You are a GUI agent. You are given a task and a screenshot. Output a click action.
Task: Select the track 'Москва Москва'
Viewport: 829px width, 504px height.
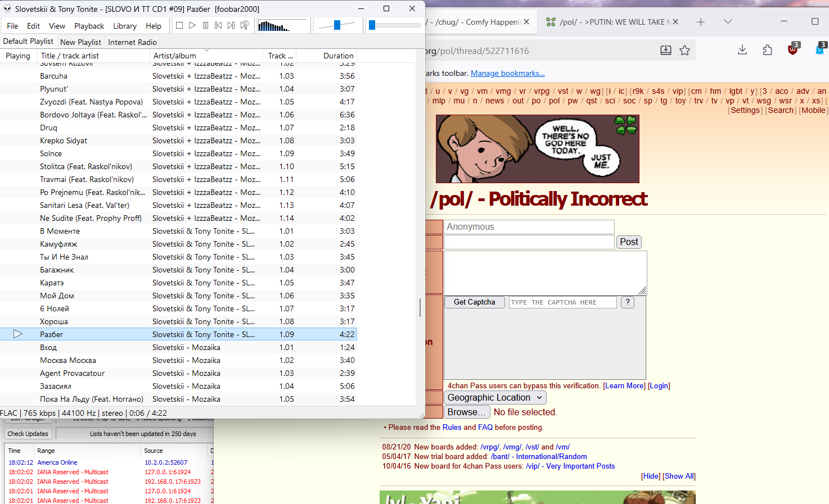(x=178, y=360)
